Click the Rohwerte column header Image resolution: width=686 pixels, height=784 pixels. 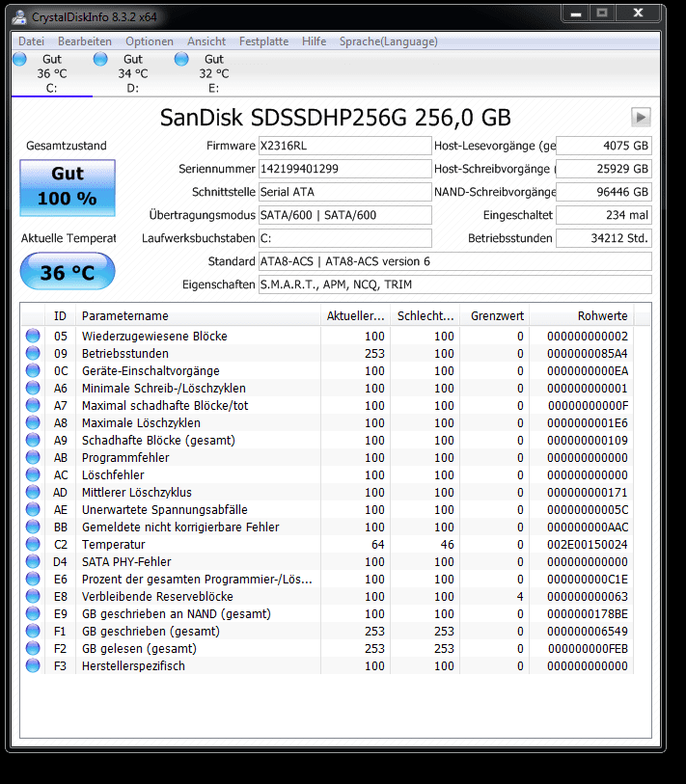(582, 316)
